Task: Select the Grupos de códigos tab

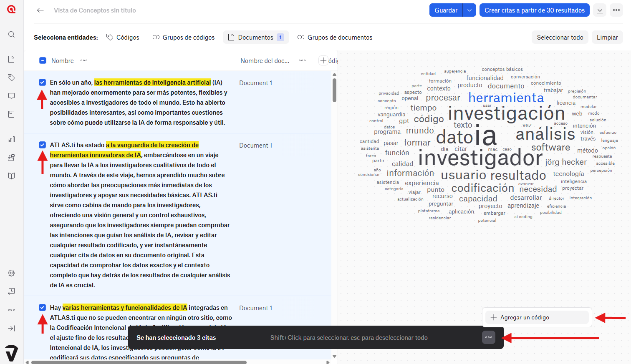Action: pos(184,37)
